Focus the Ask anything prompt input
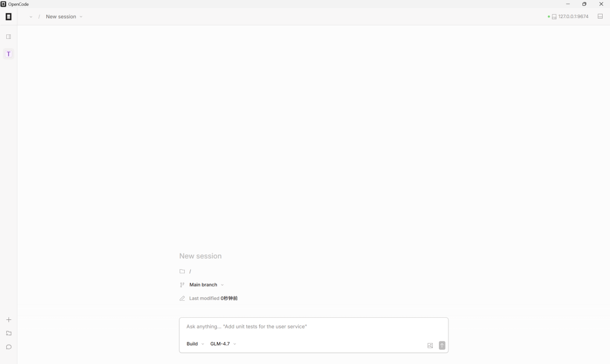 [x=313, y=327]
